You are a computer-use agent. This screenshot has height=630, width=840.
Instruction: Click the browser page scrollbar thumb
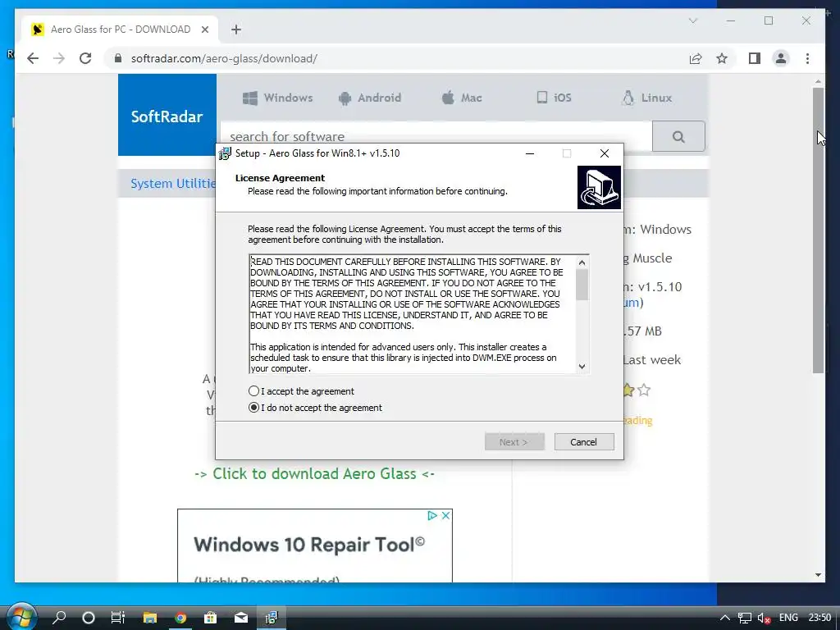(x=818, y=230)
